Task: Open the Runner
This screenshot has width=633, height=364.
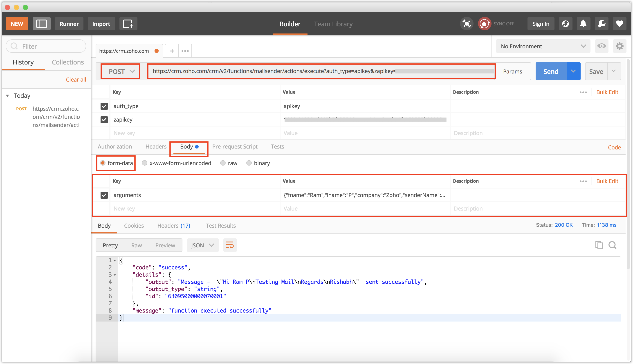Action: [69, 24]
